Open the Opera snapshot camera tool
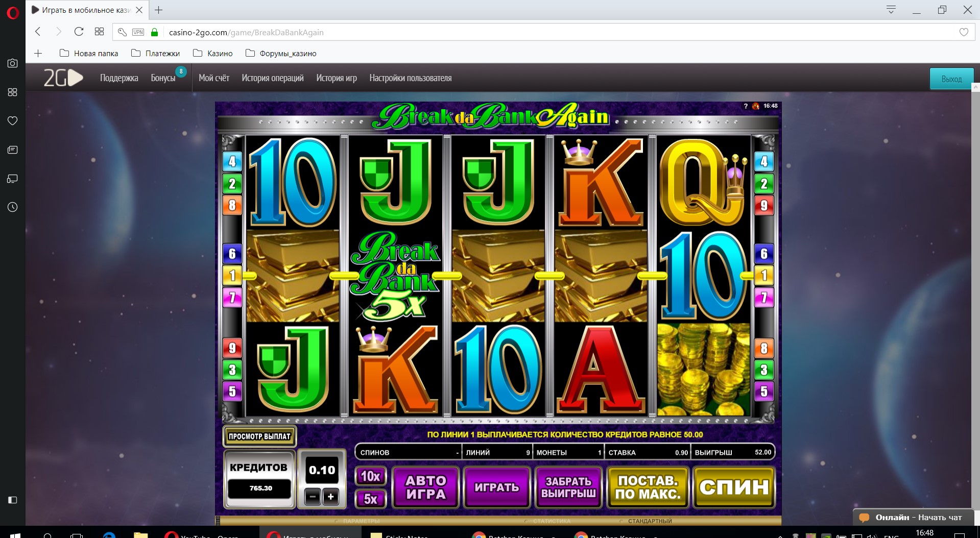The width and height of the screenshot is (980, 538). [x=12, y=63]
